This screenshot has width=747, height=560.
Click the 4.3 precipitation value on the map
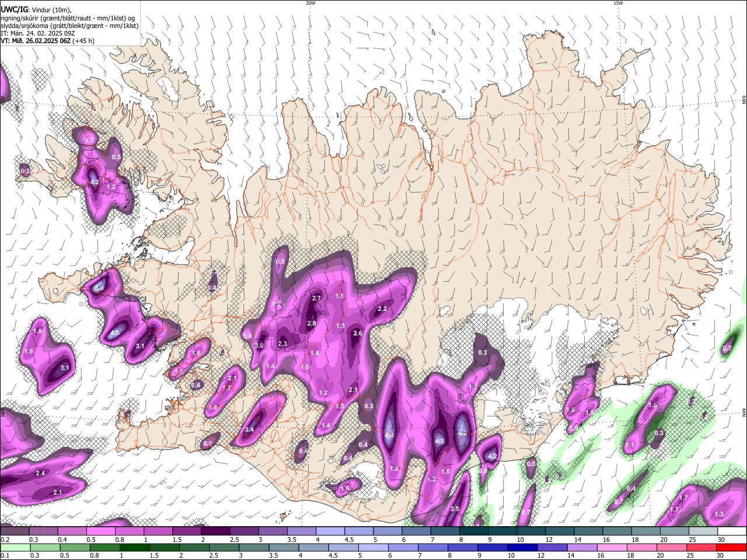[x=439, y=441]
